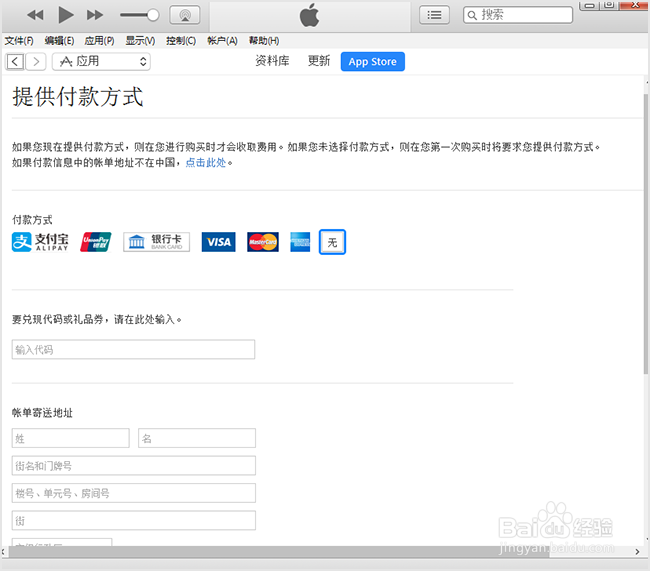Click the 输入代码 redeem code field
The width and height of the screenshot is (650, 571).
pyautogui.click(x=133, y=350)
